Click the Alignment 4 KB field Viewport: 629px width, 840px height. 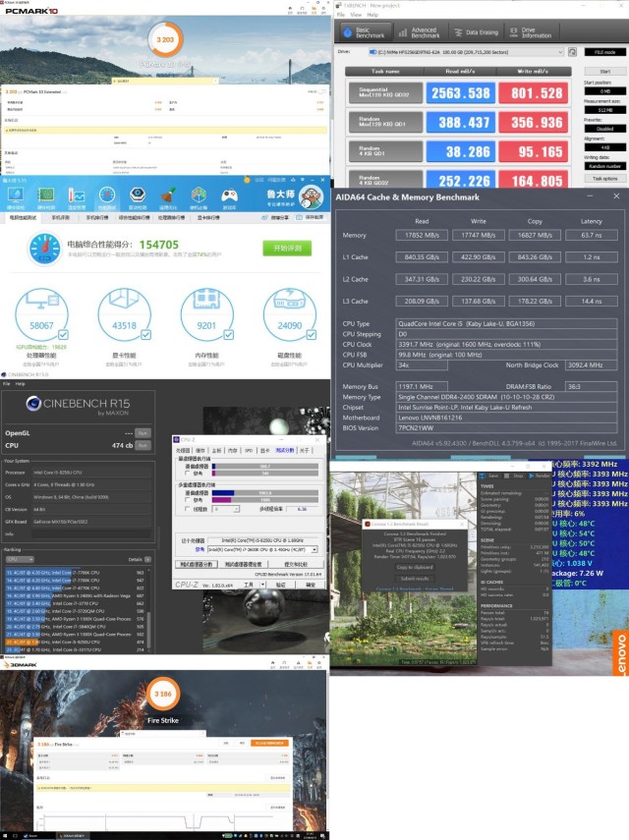tap(604, 147)
